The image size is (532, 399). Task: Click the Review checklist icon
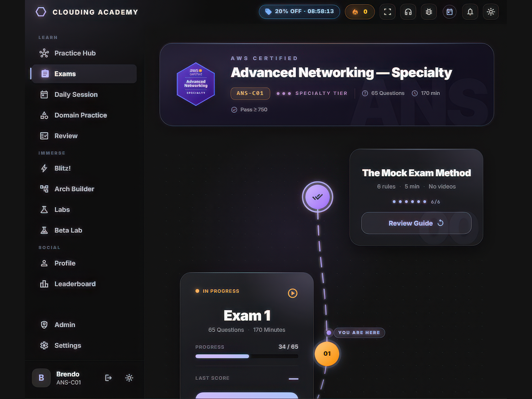coord(44,136)
